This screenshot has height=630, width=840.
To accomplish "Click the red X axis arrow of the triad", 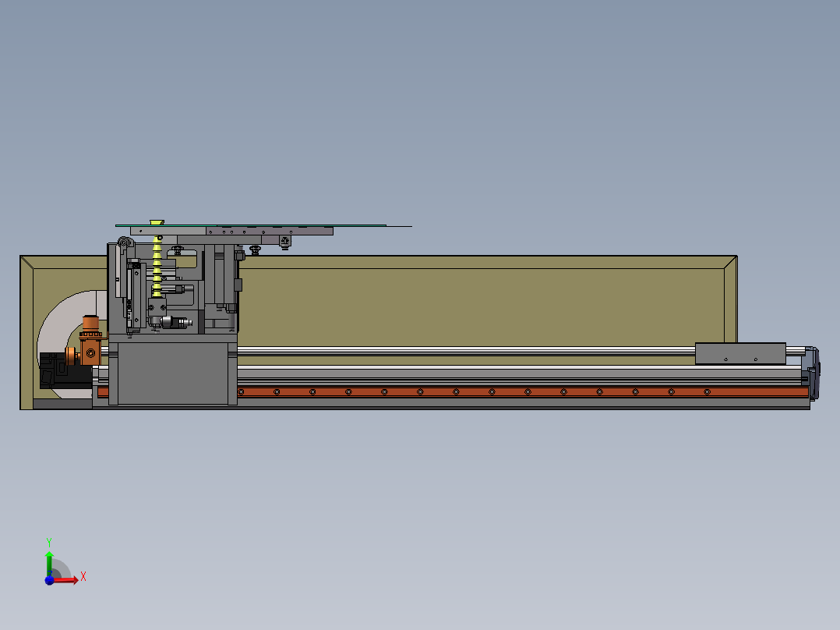I will coord(65,580).
